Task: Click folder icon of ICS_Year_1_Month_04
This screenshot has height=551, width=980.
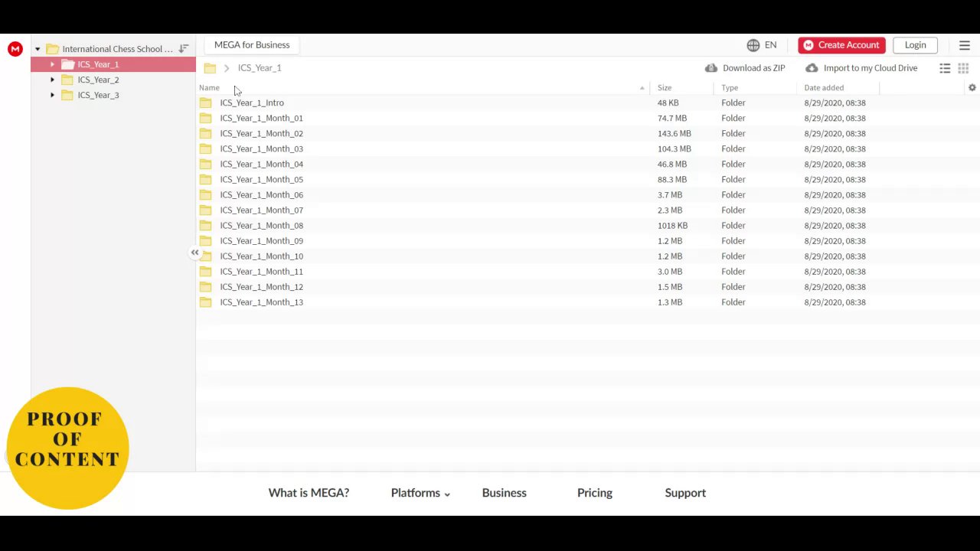Action: [x=205, y=164]
